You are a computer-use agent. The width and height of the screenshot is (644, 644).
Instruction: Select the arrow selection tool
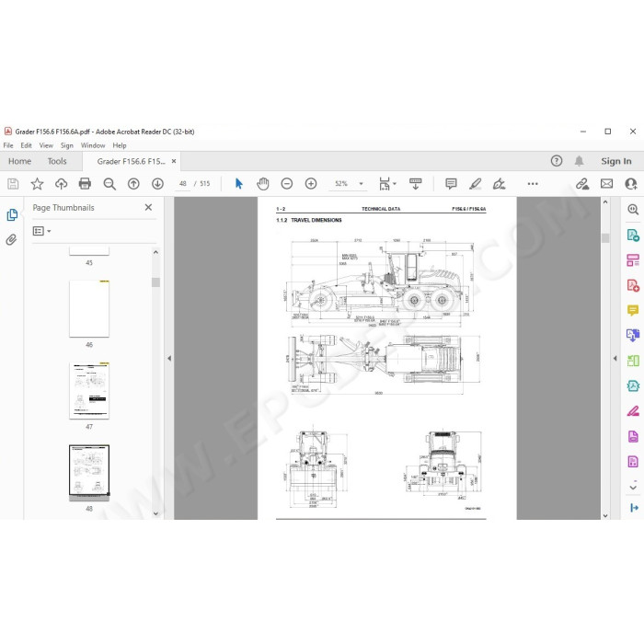[238, 184]
